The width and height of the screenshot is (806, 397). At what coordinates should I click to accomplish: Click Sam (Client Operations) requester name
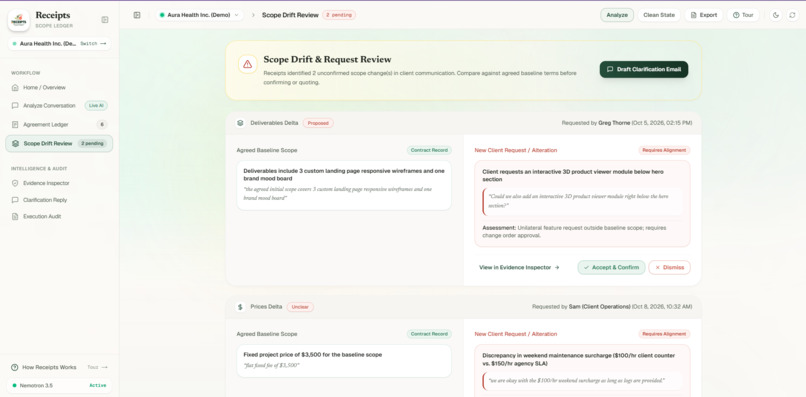pos(599,306)
